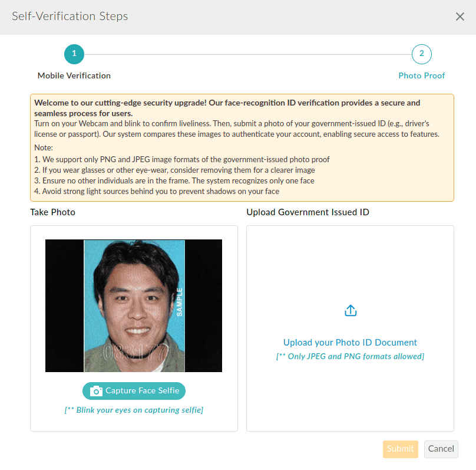Image resolution: width=476 pixels, height=470 pixels.
Task: Submit the verification form
Action: [400, 449]
